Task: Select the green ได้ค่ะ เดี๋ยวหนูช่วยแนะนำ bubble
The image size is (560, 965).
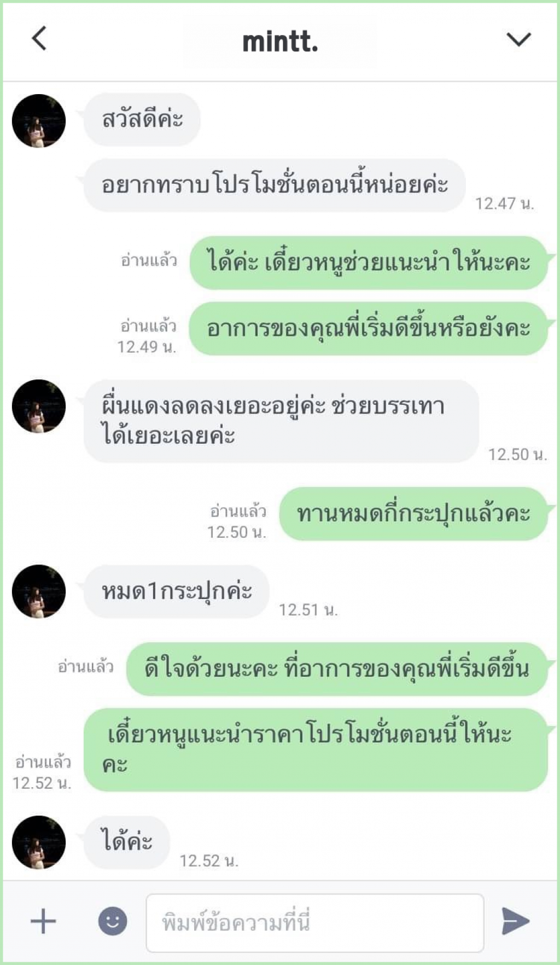Action: (x=369, y=263)
